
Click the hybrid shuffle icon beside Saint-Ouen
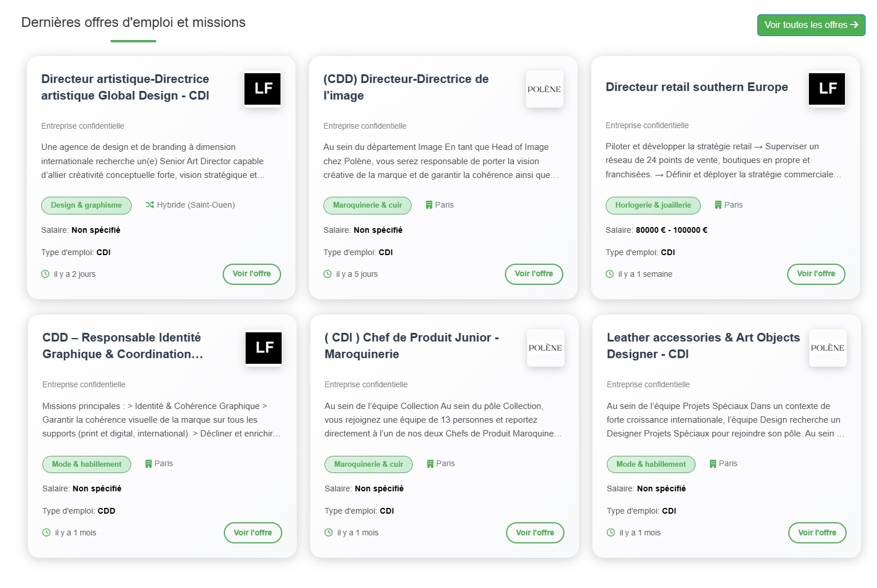click(x=150, y=205)
